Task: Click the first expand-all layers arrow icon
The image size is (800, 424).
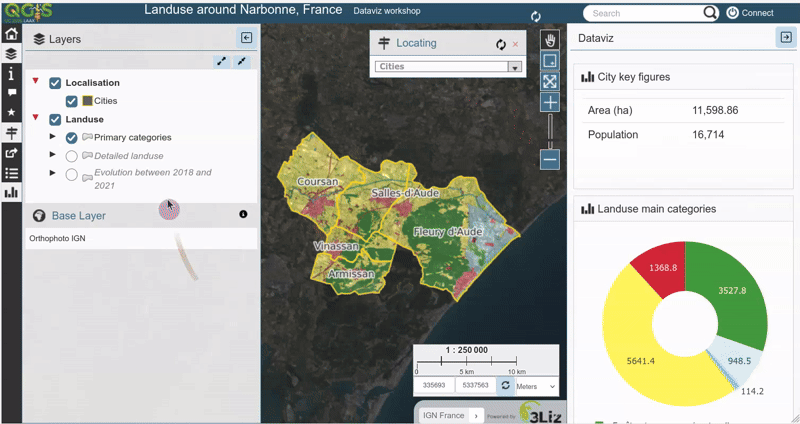Action: click(221, 61)
